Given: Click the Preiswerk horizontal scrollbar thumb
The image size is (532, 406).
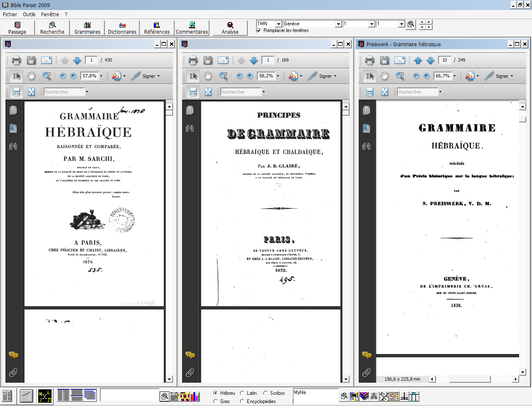Looking at the screenshot, I should pyautogui.click(x=470, y=379).
